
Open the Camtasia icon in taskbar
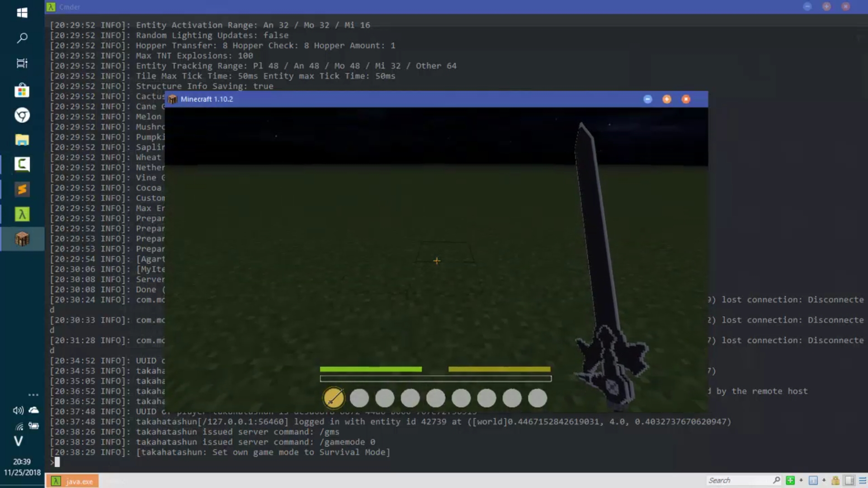tap(22, 164)
